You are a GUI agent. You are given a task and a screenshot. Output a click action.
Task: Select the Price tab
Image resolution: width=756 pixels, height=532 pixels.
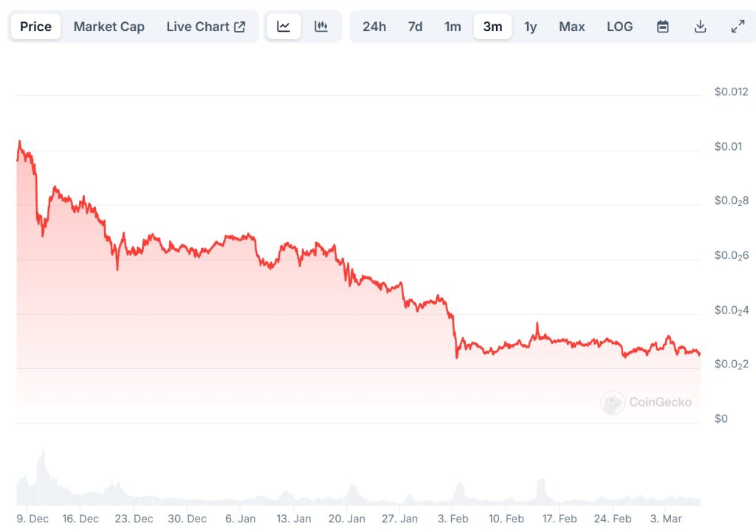tap(35, 27)
